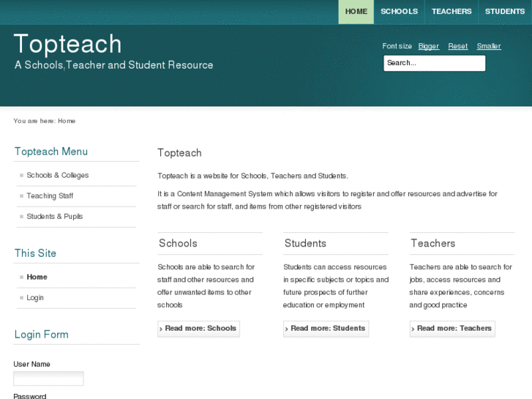Click Home in This Site menu
The image size is (532, 399).
(x=37, y=277)
